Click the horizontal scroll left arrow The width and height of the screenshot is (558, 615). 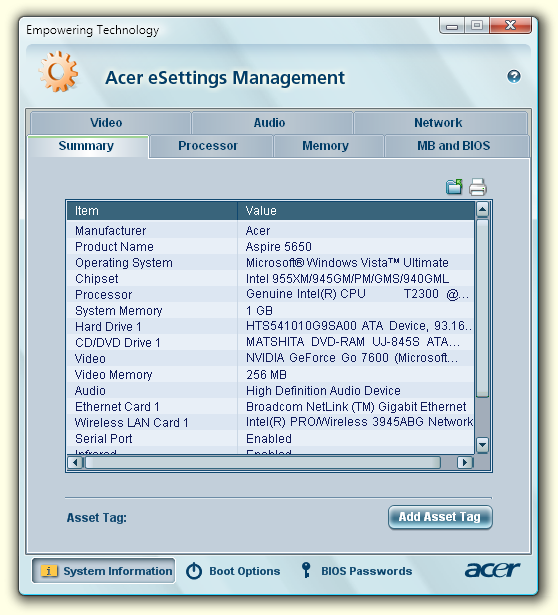point(75,462)
